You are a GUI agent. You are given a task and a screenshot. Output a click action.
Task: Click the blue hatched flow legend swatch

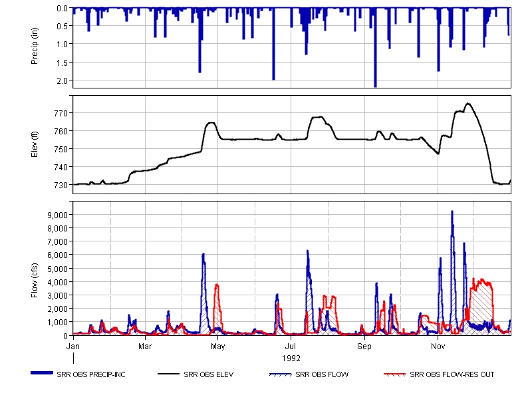280,374
